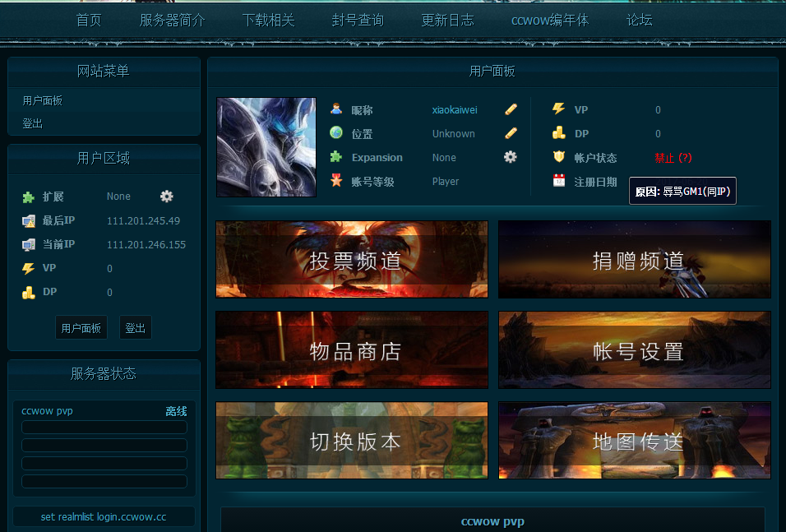Open the 投票频道 voting channel banner

click(x=352, y=260)
